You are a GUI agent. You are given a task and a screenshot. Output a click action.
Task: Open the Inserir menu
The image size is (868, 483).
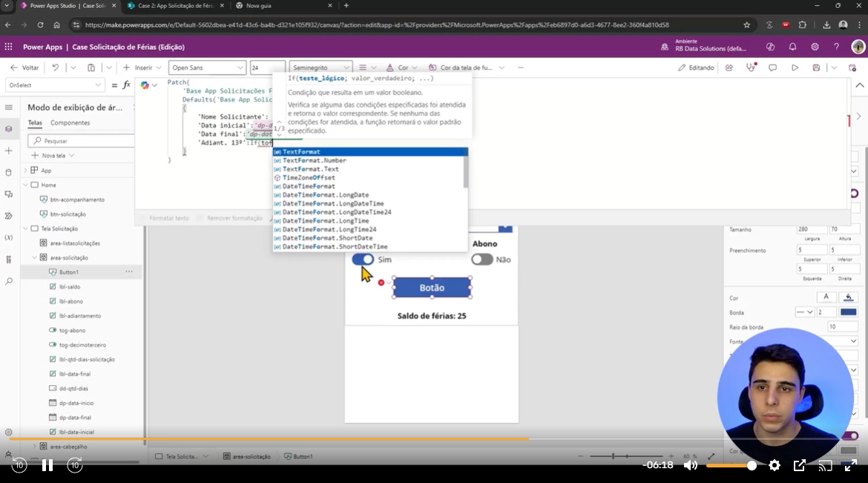(x=142, y=68)
